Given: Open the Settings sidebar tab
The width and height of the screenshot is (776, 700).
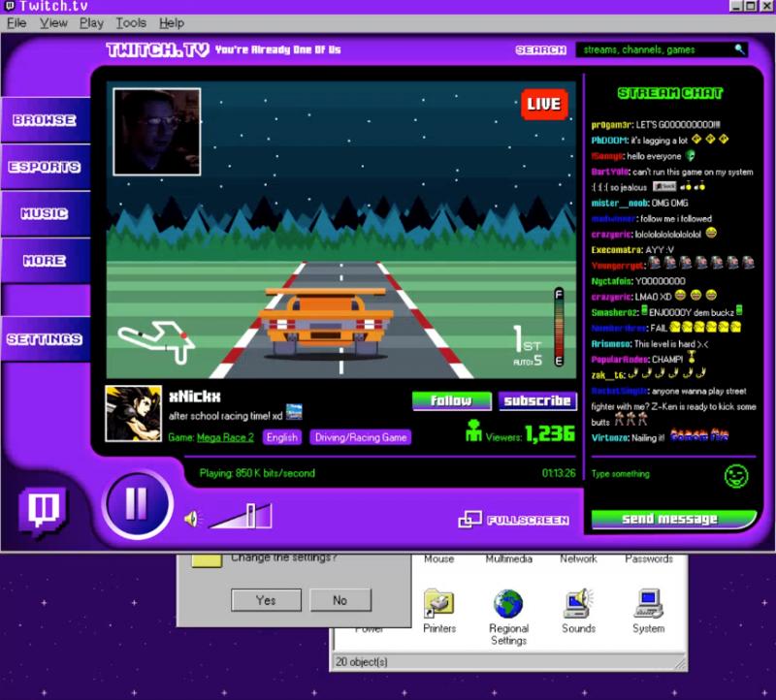Looking at the screenshot, I should pyautogui.click(x=45, y=339).
